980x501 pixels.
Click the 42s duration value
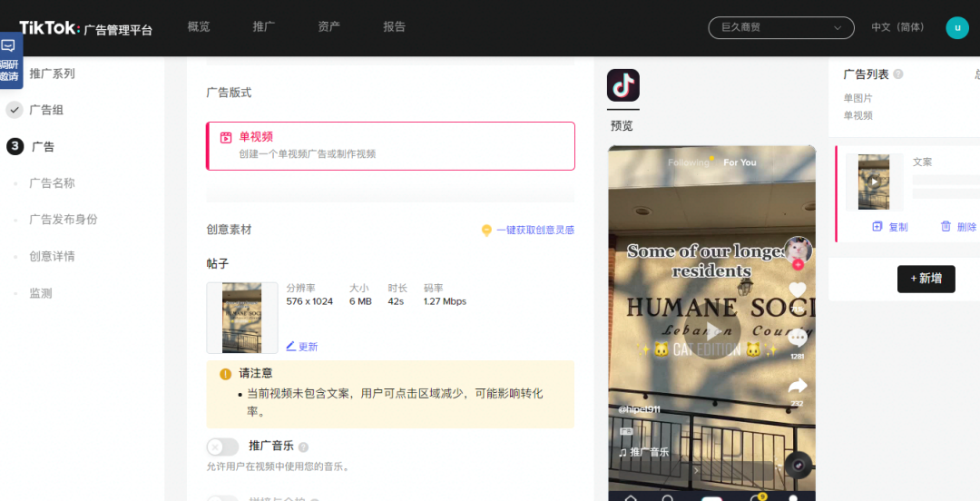tap(396, 301)
